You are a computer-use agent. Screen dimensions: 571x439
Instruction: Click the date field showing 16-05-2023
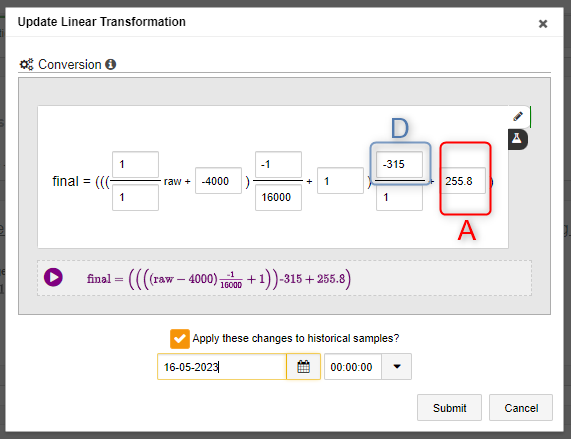tap(222, 367)
